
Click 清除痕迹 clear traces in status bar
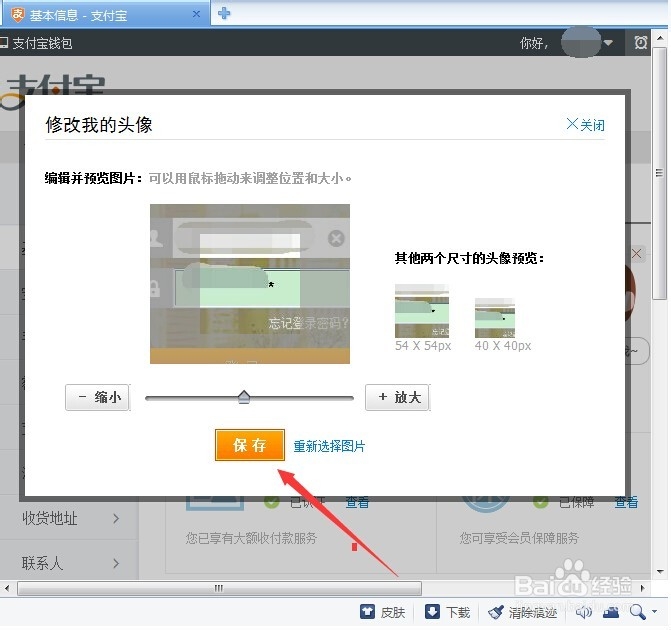click(x=523, y=612)
